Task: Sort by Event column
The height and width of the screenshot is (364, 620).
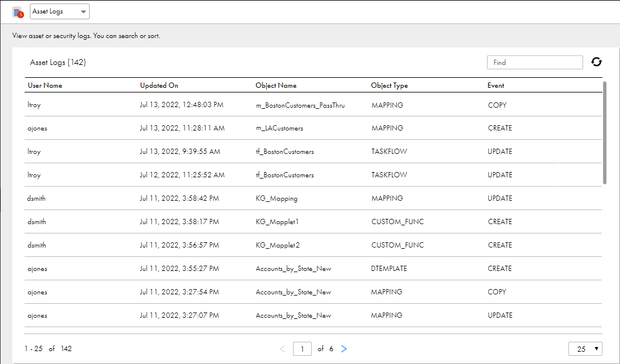Action: (495, 85)
